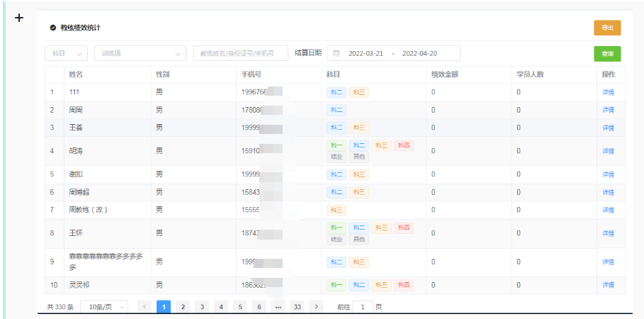The height and width of the screenshot is (319, 644).
Task: Click the name 周博超
Action: pyautogui.click(x=79, y=192)
